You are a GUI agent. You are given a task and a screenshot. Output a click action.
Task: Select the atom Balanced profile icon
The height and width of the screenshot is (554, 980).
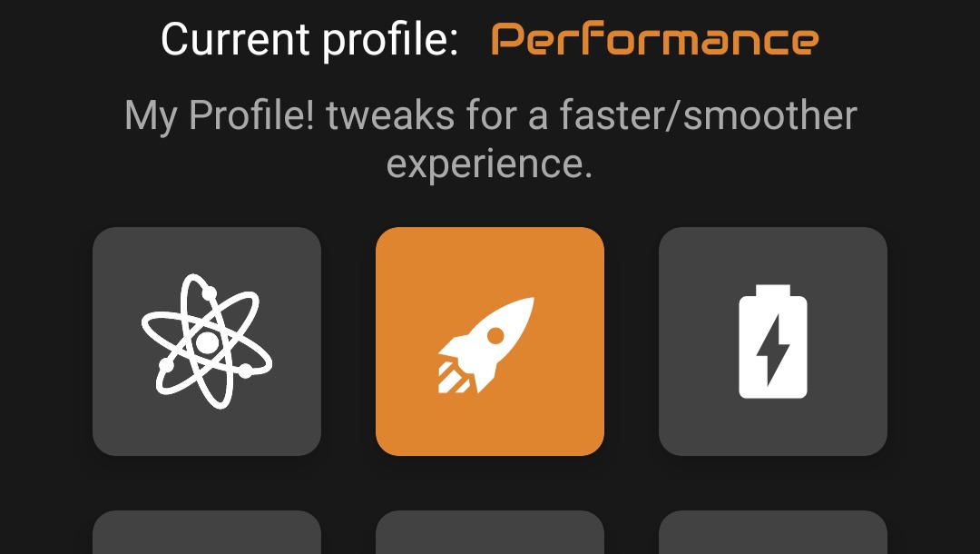pyautogui.click(x=207, y=341)
